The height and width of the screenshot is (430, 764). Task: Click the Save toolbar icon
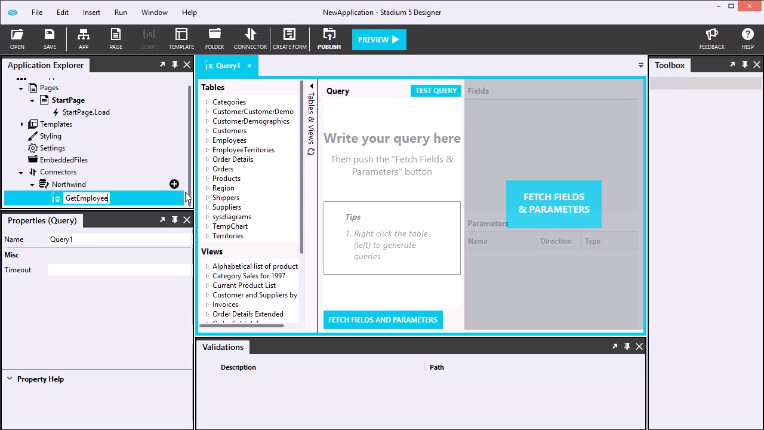click(50, 39)
